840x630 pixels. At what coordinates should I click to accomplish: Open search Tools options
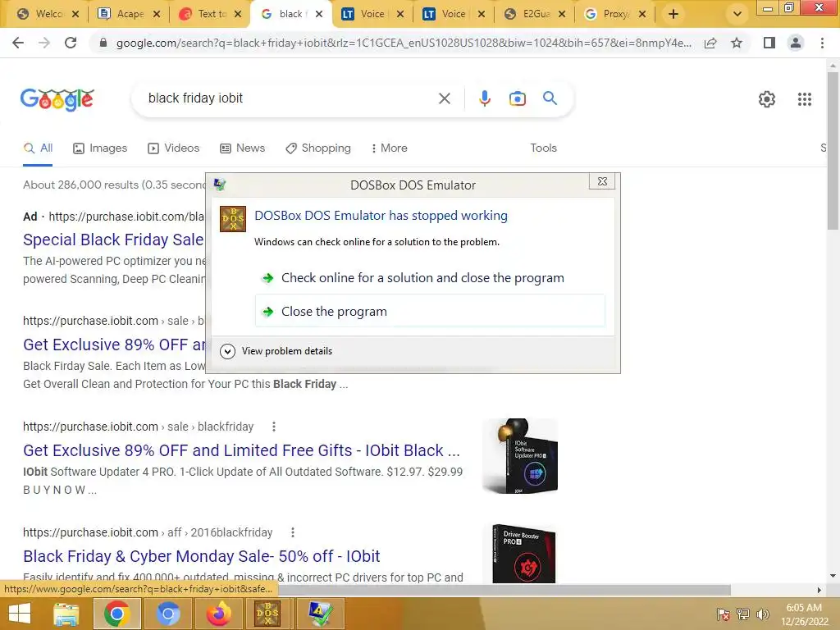coord(543,148)
